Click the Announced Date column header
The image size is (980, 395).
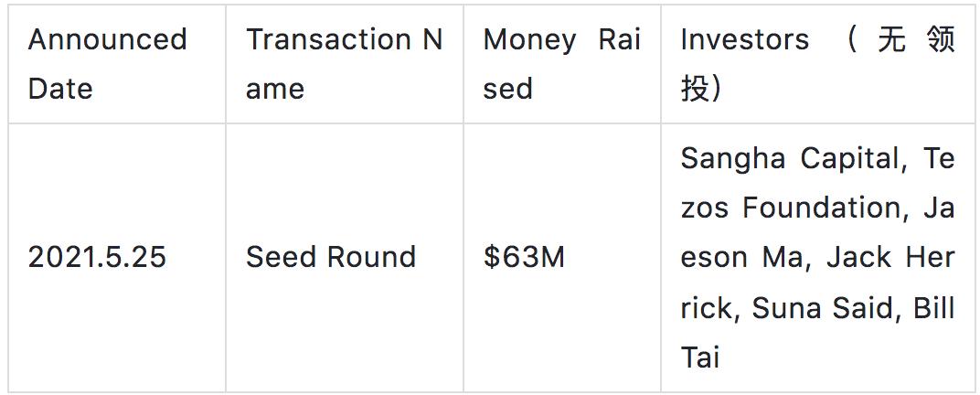tap(107, 64)
